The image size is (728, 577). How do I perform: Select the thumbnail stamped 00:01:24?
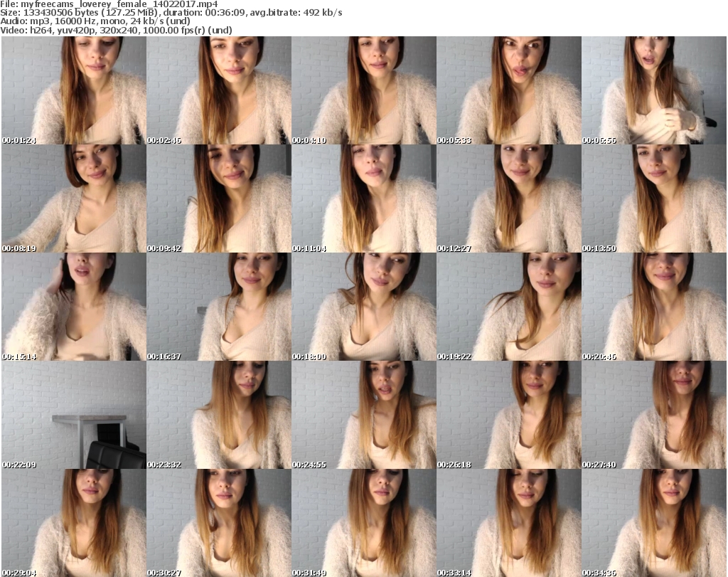pyautogui.click(x=74, y=90)
